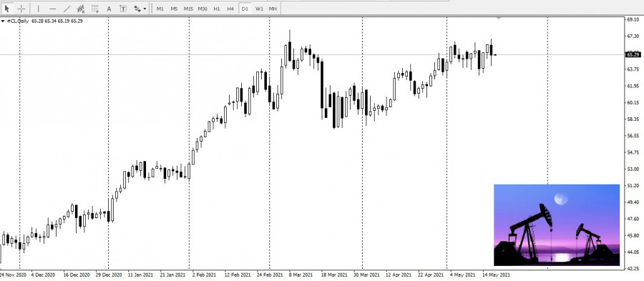The height and width of the screenshot is (281, 644).
Task: Switch to the W1 weekly timeframe
Action: [259, 9]
